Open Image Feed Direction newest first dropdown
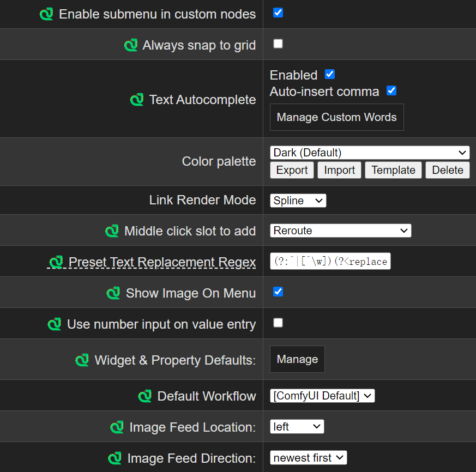Viewport: 476px width, 472px height. click(308, 458)
